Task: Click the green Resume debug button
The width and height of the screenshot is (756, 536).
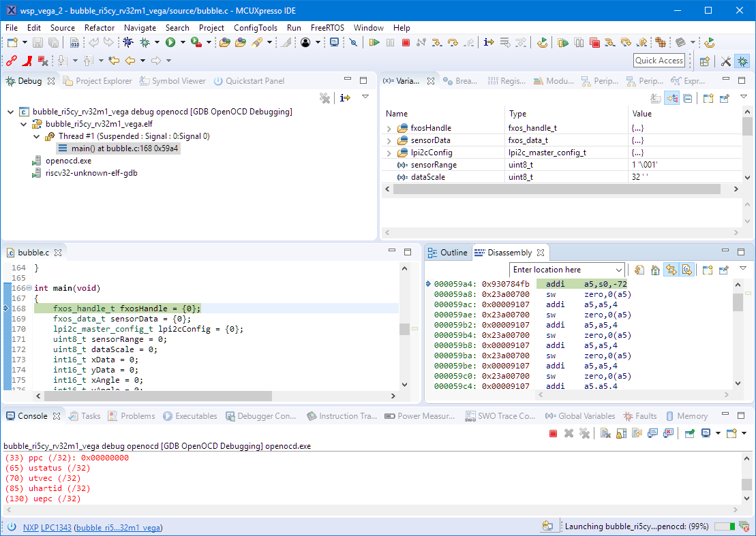Action: 374,43
